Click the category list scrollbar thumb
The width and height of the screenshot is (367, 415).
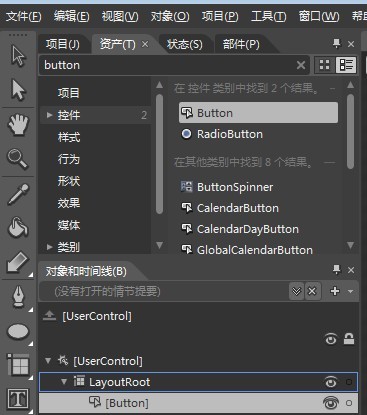pos(160,154)
